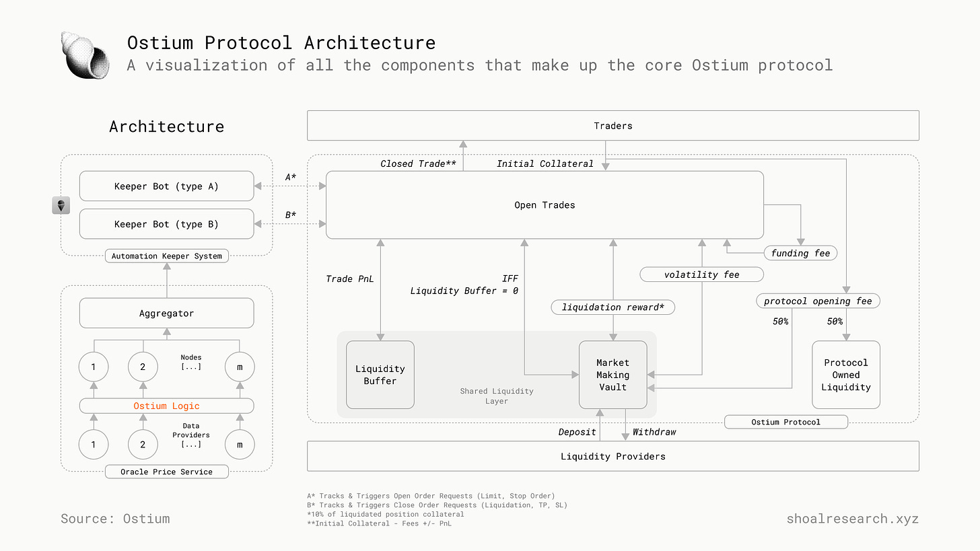Click circle 2 in the Data Providers row
The height and width of the screenshot is (551, 980).
tap(143, 444)
